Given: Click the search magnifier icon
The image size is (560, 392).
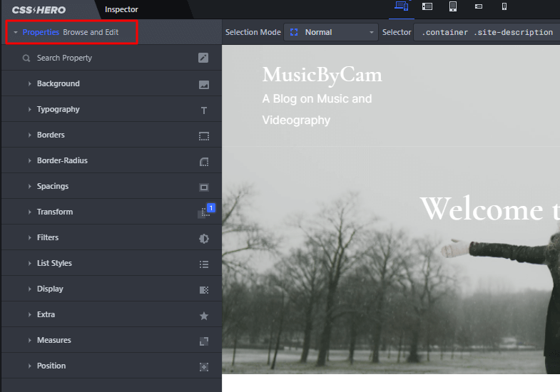Looking at the screenshot, I should (26, 58).
